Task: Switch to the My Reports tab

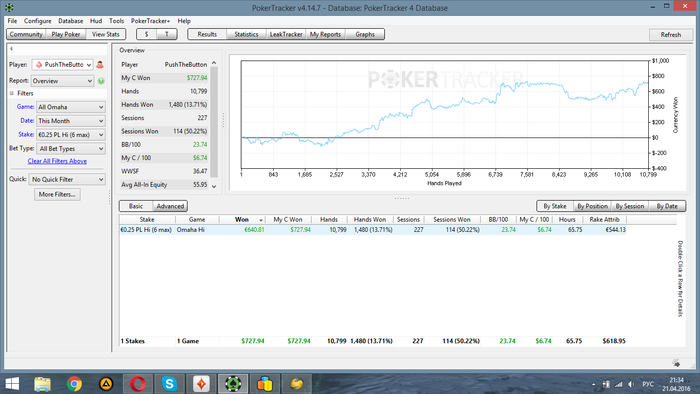Action: pos(325,34)
